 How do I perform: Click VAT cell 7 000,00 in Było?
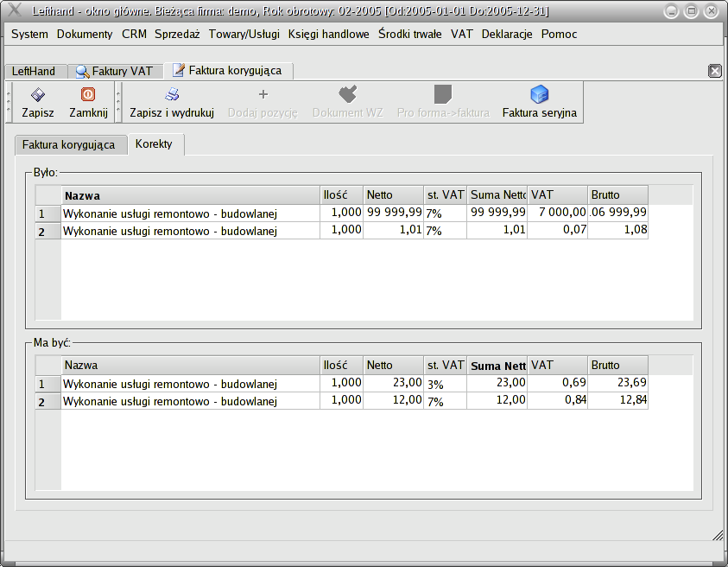558,213
